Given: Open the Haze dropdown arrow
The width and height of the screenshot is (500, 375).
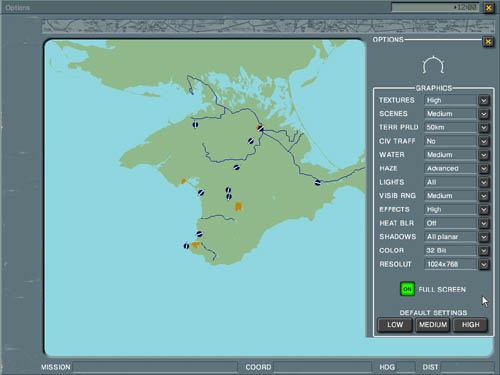Looking at the screenshot, I should (x=484, y=169).
